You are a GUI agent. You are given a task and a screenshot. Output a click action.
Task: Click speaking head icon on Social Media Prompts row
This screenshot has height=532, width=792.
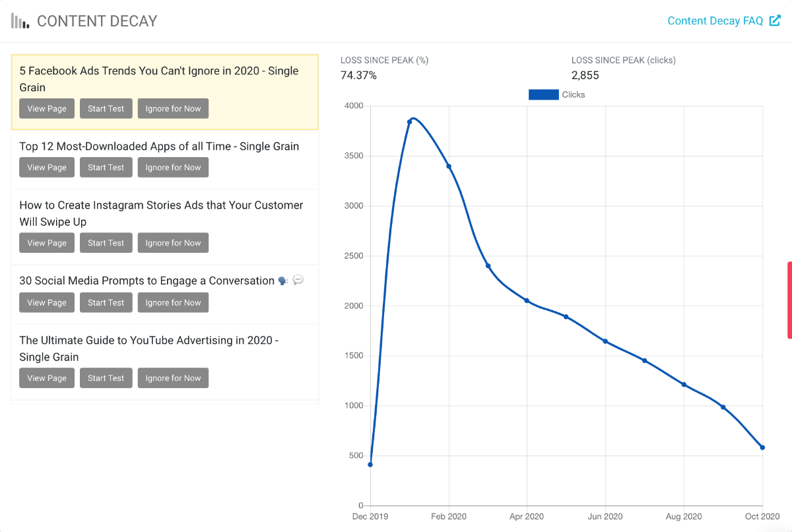[x=282, y=280]
